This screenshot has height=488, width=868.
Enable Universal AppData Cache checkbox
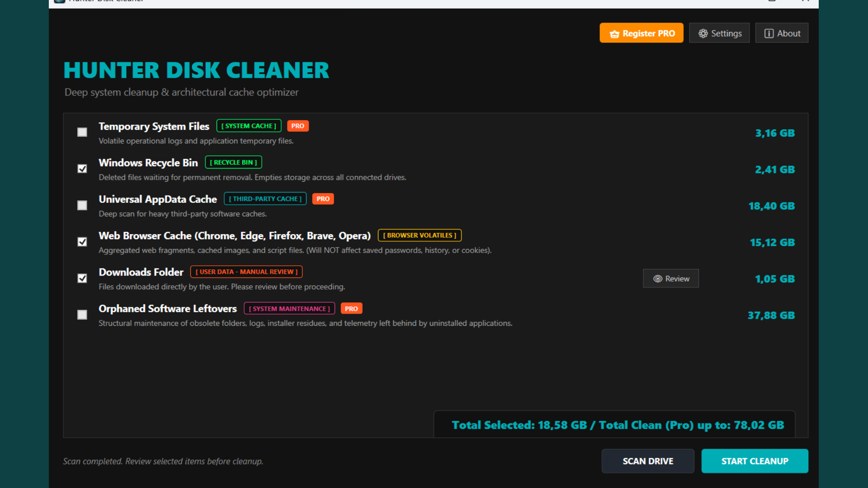pos(82,205)
